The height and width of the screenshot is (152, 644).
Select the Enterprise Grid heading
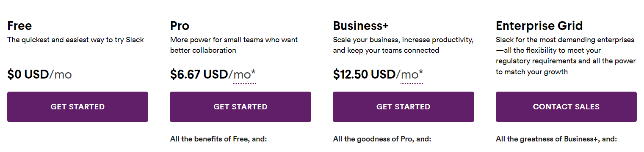539,26
